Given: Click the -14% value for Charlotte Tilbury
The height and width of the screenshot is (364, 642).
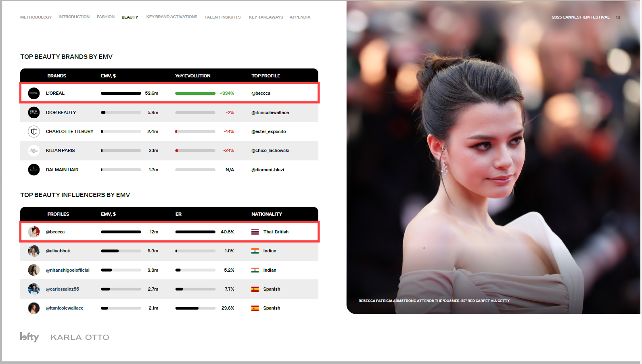Looking at the screenshot, I should coord(229,131).
